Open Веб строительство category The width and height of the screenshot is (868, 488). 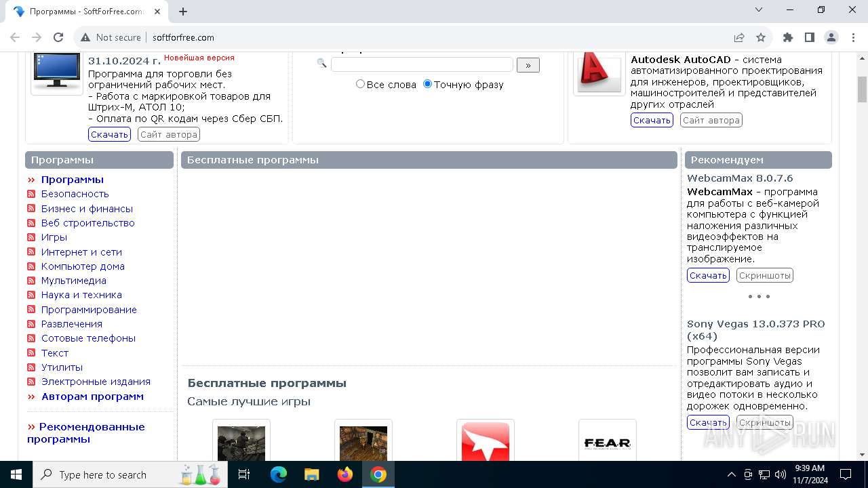(88, 223)
